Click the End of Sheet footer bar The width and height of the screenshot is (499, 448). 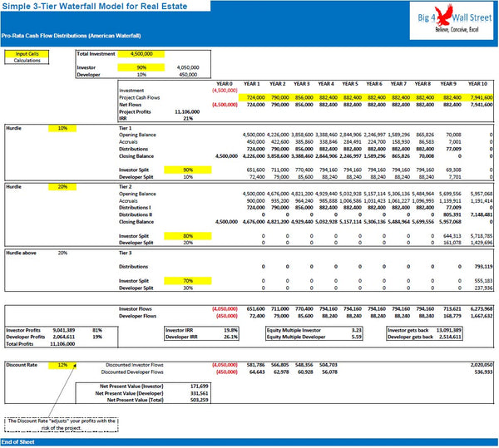tap(249, 442)
